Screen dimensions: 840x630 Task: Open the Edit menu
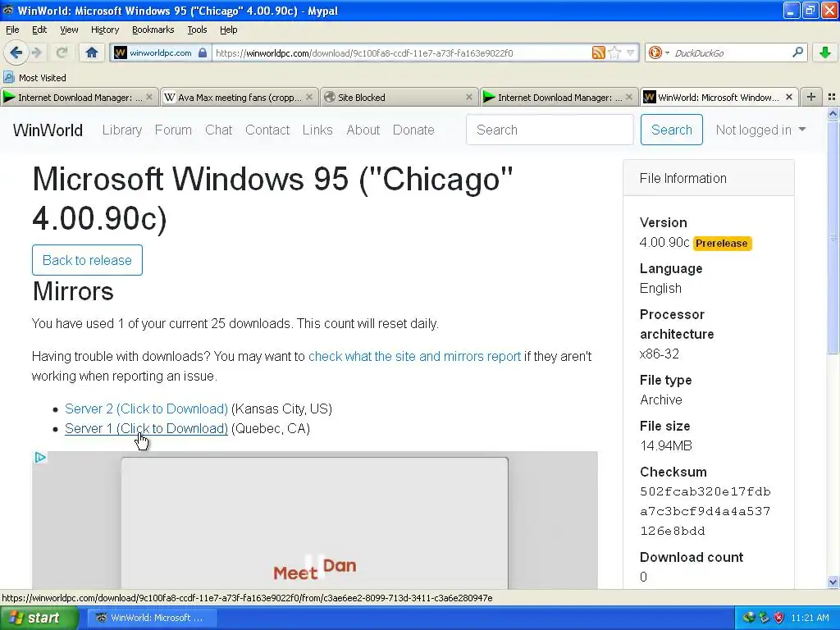pos(39,30)
